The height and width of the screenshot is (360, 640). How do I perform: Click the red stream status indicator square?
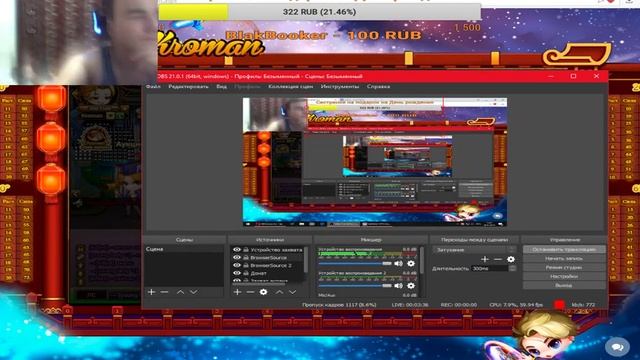coord(559,304)
